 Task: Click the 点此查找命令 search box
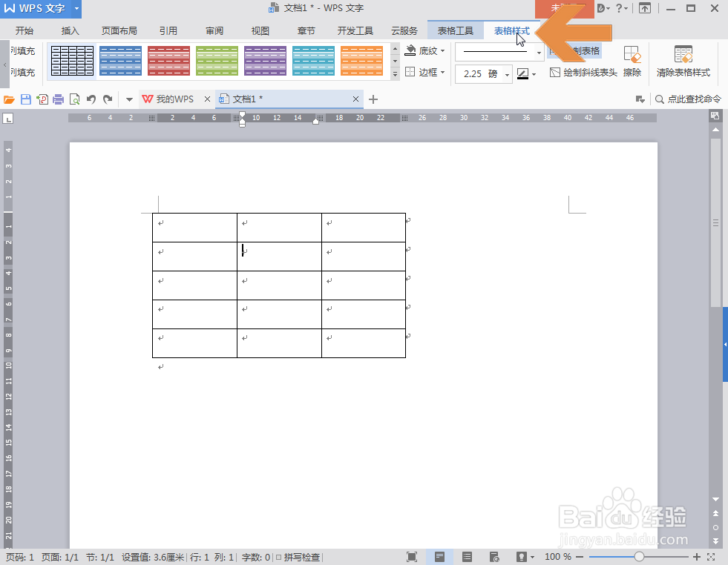coord(688,99)
